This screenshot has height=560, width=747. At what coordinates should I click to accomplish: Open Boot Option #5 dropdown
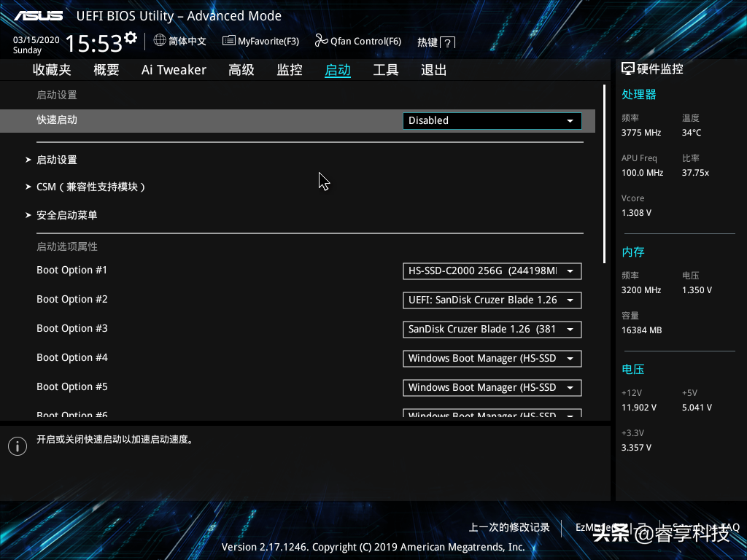[x=492, y=388]
